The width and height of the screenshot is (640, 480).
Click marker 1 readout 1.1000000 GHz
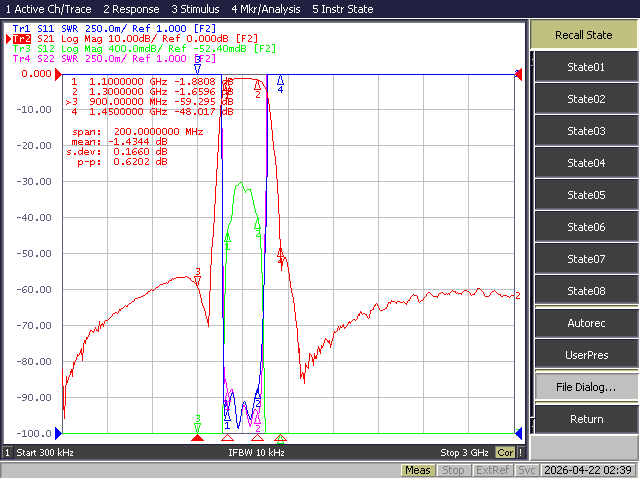[152, 82]
